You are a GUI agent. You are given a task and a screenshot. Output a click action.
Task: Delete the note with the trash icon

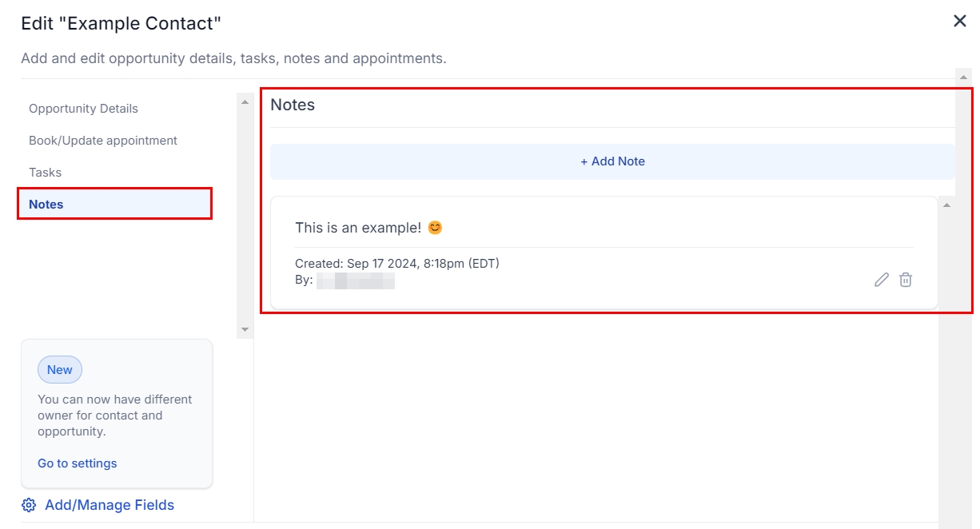tap(905, 280)
